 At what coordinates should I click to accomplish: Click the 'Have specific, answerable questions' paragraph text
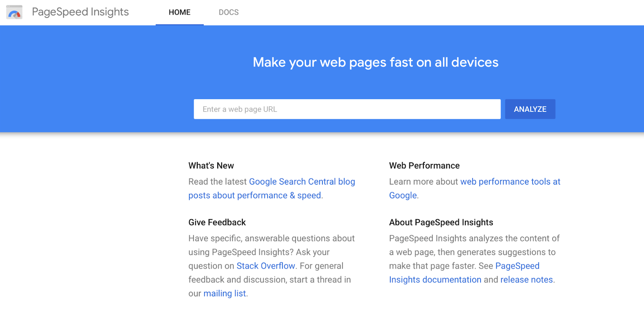[x=271, y=239]
